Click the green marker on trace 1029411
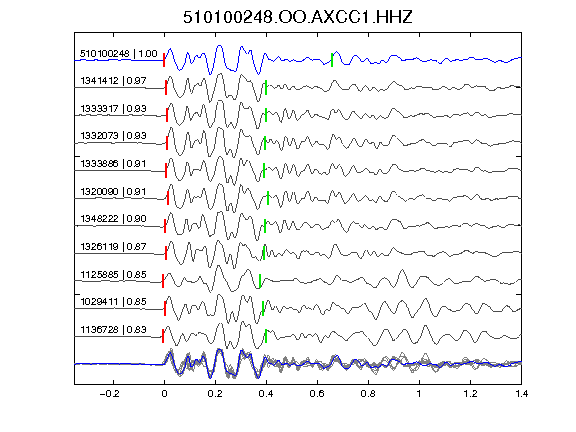The image size is (576, 432). pyautogui.click(x=263, y=308)
